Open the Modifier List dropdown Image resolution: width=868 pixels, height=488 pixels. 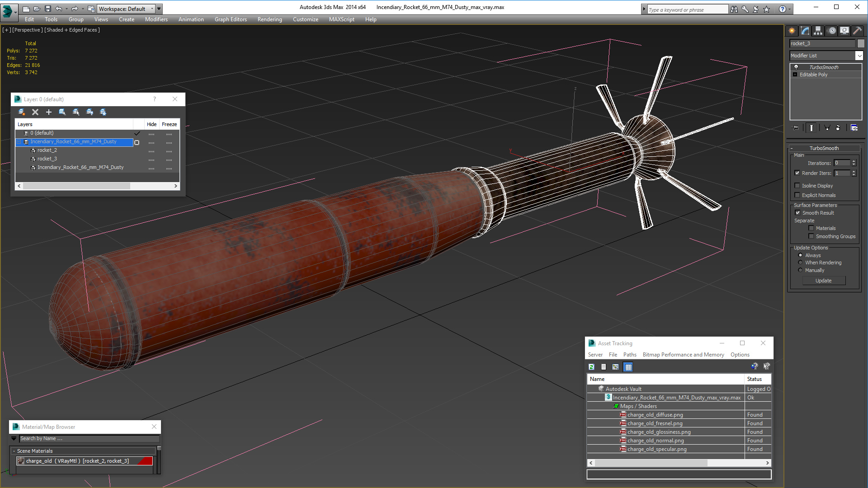point(859,56)
